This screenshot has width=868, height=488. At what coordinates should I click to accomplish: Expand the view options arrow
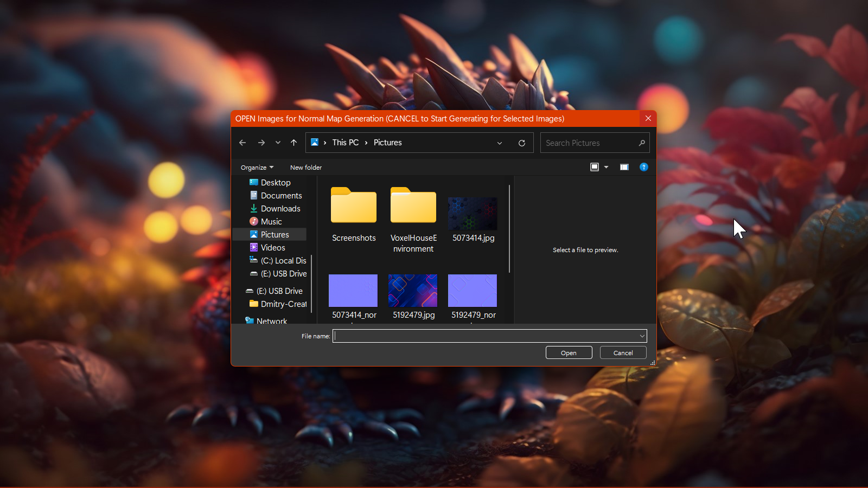(607, 167)
